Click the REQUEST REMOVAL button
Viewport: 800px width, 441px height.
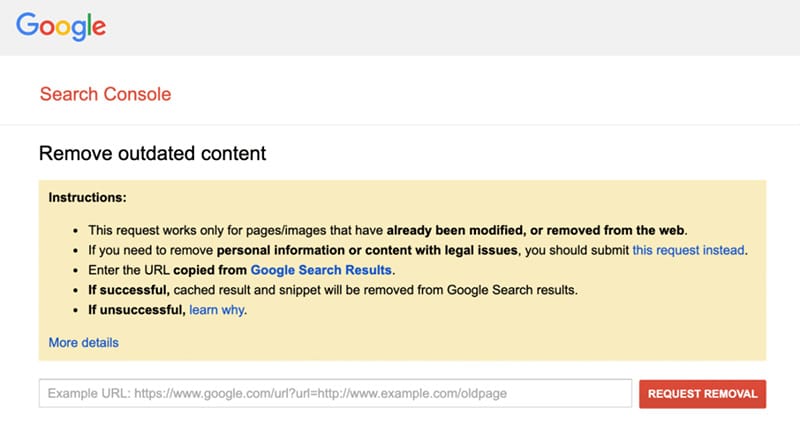(703, 394)
